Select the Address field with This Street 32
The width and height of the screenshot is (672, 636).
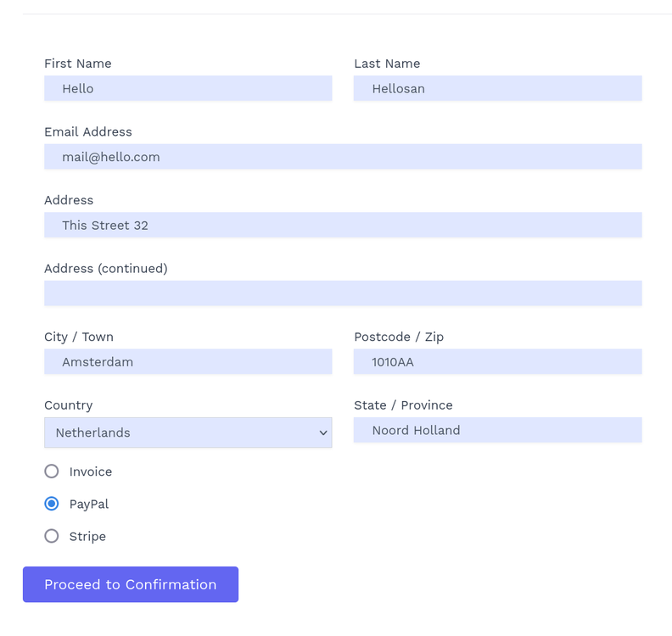coord(343,225)
